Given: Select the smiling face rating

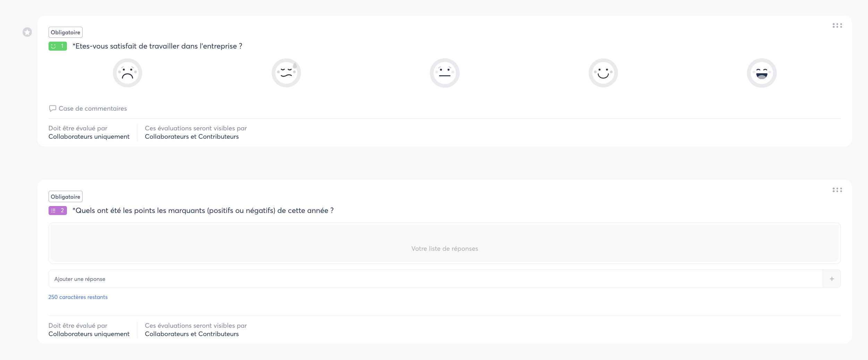Looking at the screenshot, I should pyautogui.click(x=603, y=73).
